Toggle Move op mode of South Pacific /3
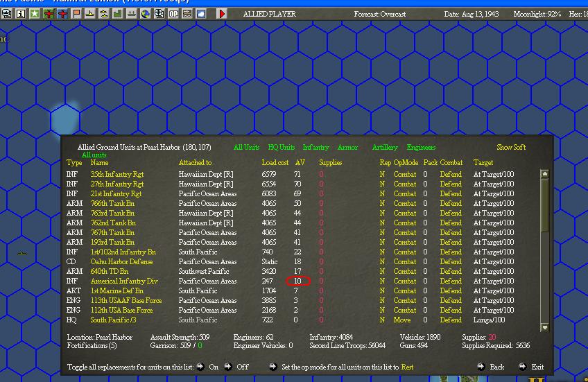Image resolution: width=588 pixels, height=382 pixels. [402, 320]
